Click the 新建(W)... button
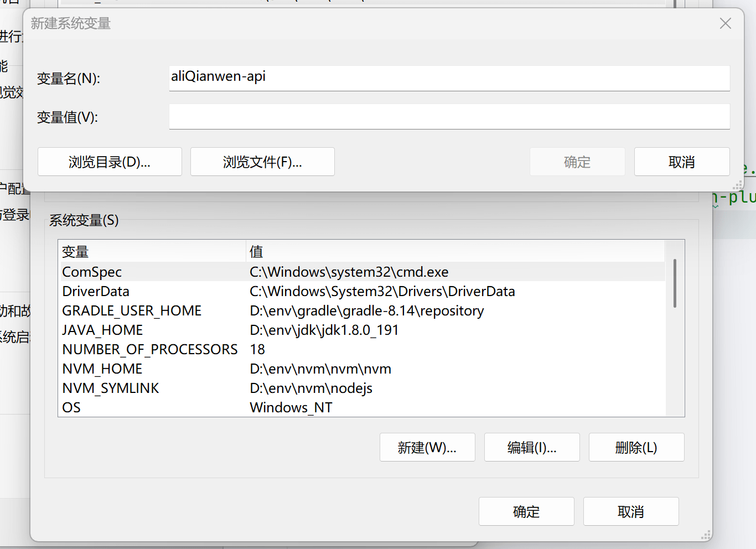This screenshot has width=756, height=549. 427,447
